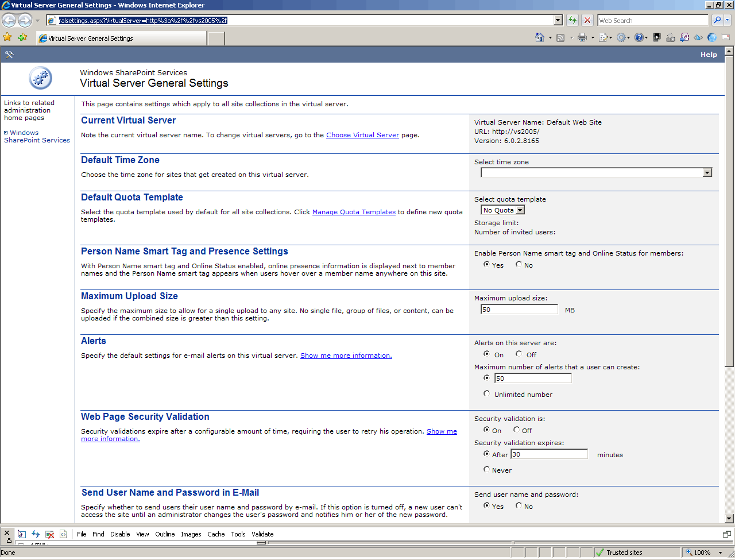Open the Messenger user icon
This screenshot has height=560, width=735.
point(671,37)
